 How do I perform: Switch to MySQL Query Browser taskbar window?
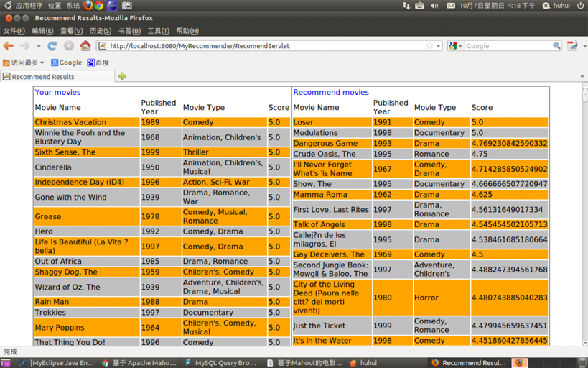pyautogui.click(x=220, y=363)
